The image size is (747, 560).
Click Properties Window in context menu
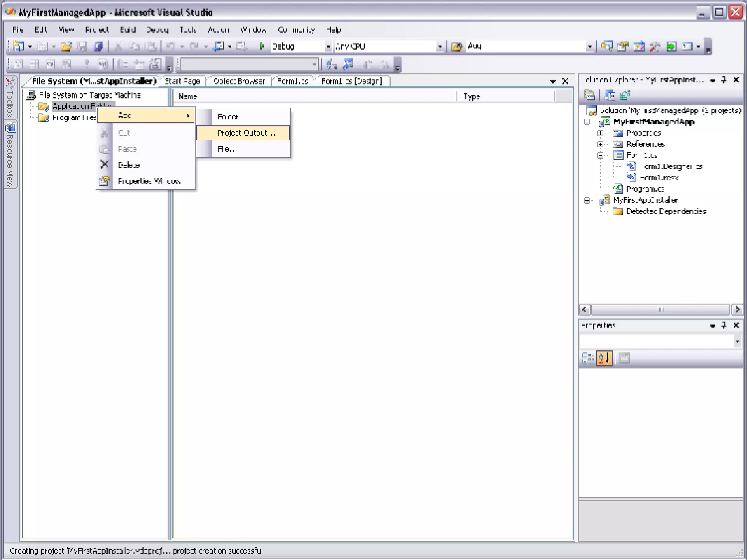(x=149, y=181)
